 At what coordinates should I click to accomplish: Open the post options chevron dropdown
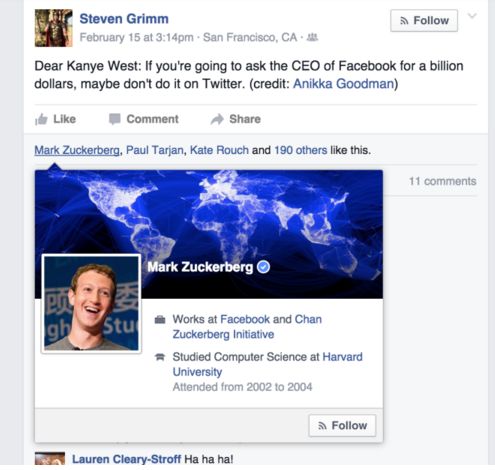pyautogui.click(x=472, y=16)
